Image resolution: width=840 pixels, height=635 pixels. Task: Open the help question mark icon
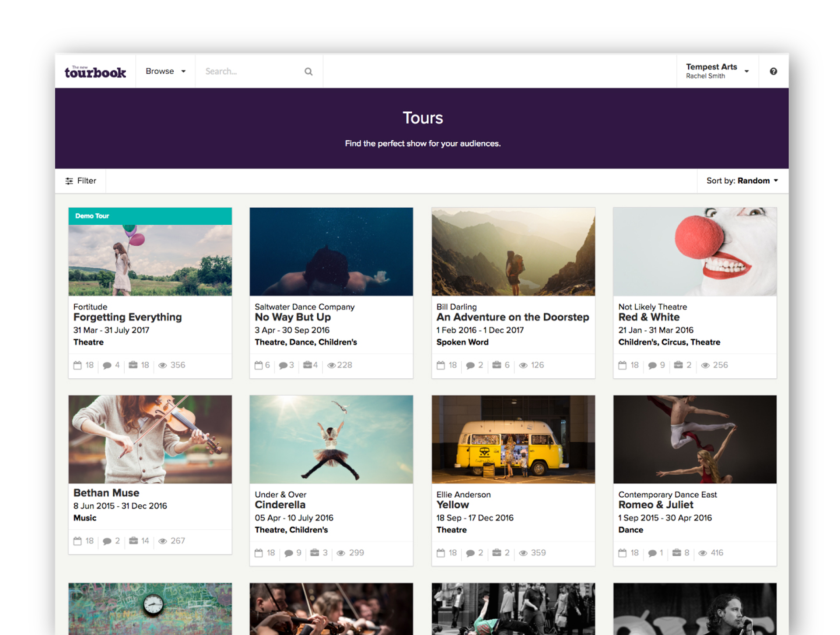(773, 71)
